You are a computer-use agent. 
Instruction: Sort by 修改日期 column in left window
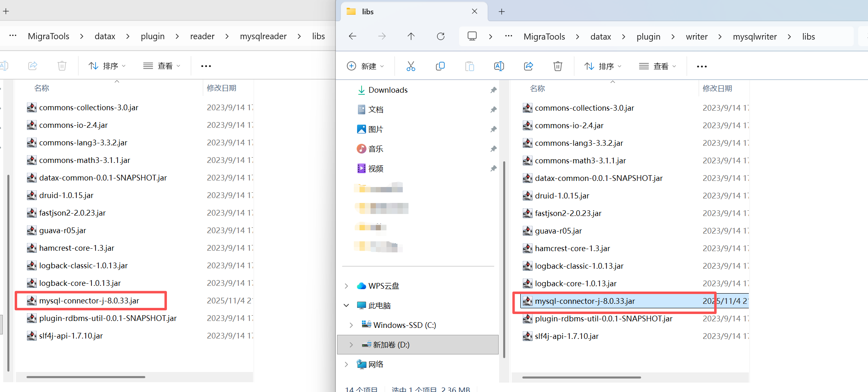pos(221,88)
